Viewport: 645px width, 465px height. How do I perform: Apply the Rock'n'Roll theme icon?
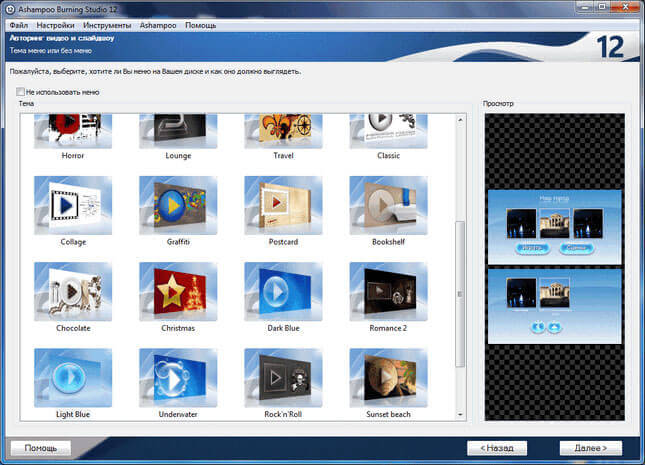(283, 378)
